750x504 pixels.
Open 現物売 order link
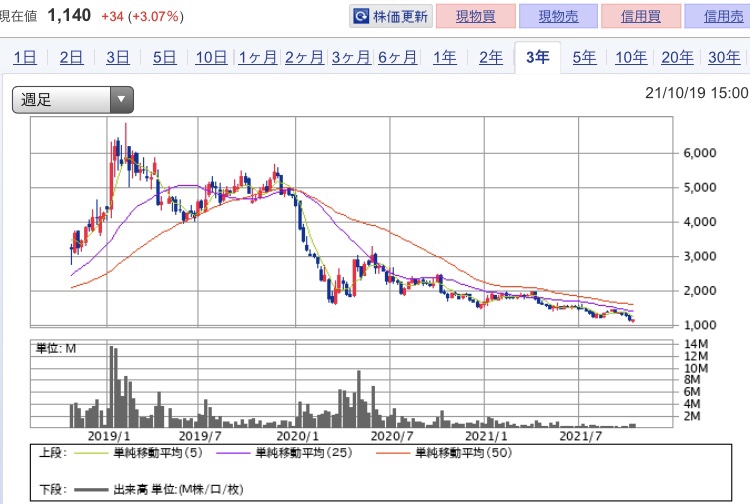click(558, 17)
